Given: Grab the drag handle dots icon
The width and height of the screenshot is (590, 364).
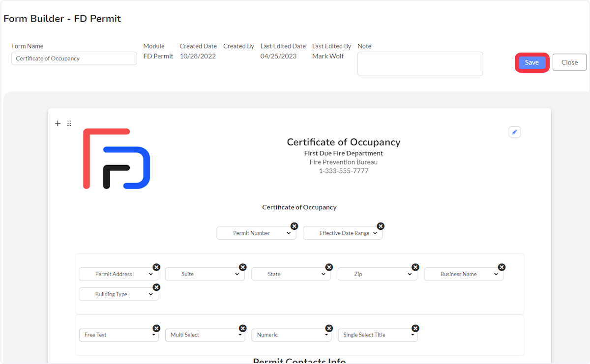Looking at the screenshot, I should pyautogui.click(x=69, y=123).
